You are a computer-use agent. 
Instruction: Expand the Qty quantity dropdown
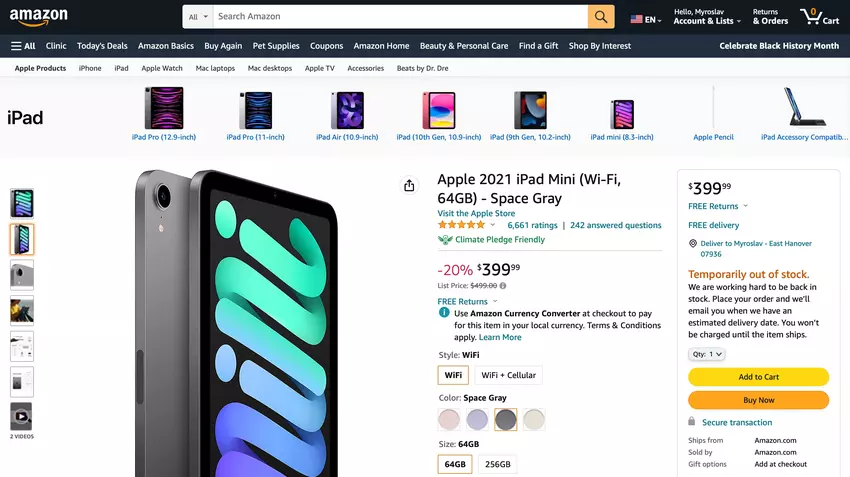(x=707, y=354)
